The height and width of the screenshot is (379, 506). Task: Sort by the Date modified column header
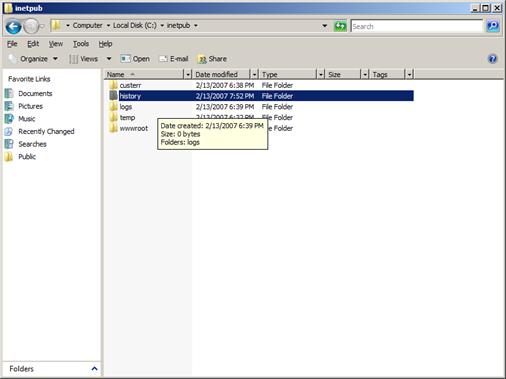pos(221,74)
